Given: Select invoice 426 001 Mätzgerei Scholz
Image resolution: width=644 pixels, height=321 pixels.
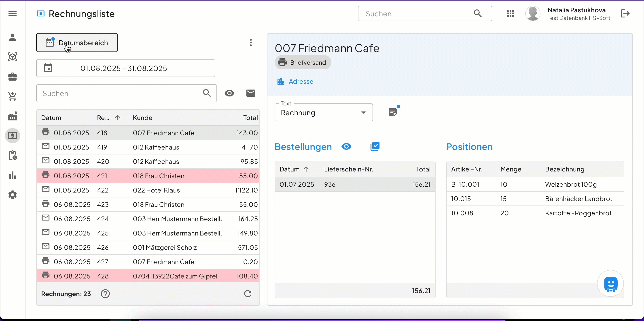Looking at the screenshot, I should pos(148,247).
